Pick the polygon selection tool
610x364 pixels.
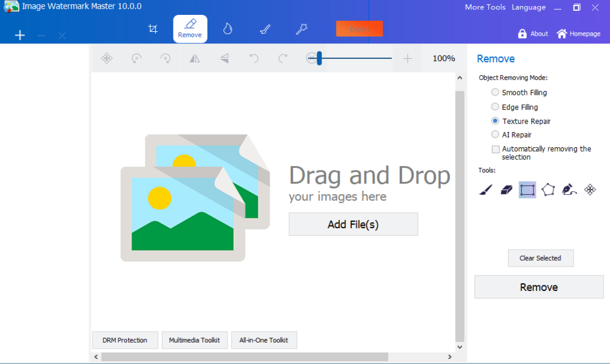click(548, 190)
